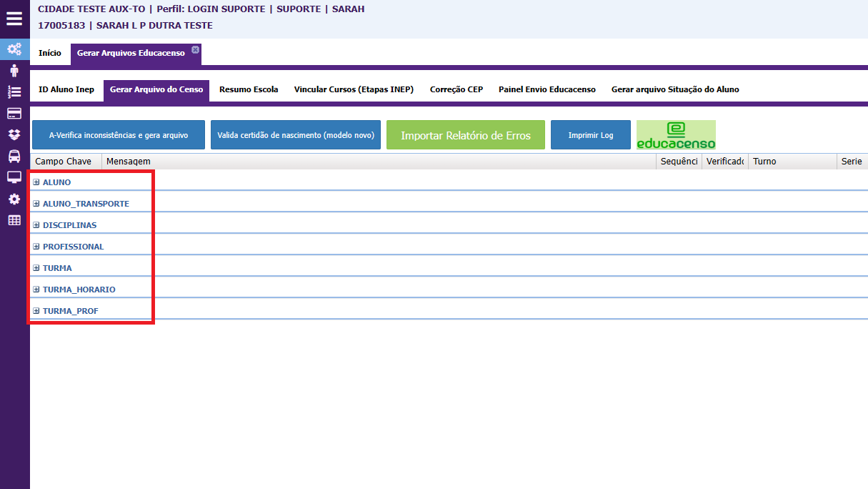The height and width of the screenshot is (489, 868).
Task: Open the bus transport sidebar icon
Action: (x=14, y=156)
